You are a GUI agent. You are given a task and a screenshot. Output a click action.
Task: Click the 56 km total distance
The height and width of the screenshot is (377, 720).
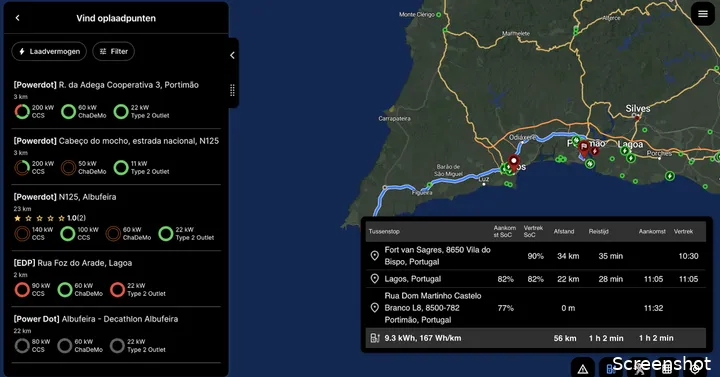565,338
